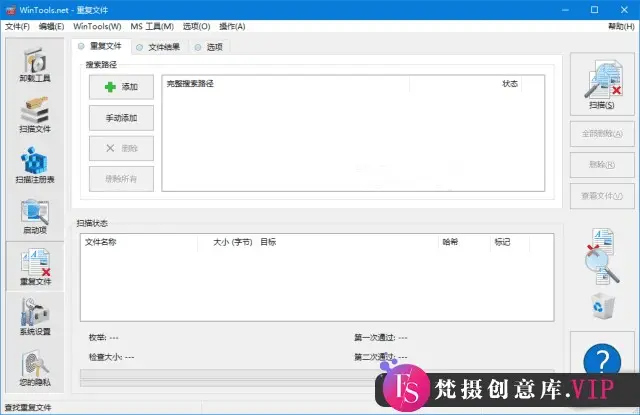Click the 查找重复文件 status bar text
The width and height of the screenshot is (640, 415).
pyautogui.click(x=28, y=407)
